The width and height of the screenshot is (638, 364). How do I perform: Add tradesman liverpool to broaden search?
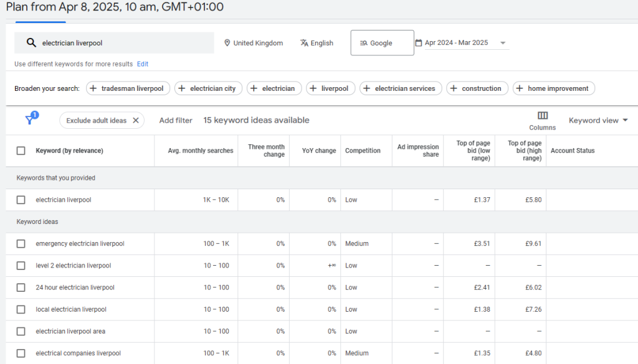[x=128, y=88]
